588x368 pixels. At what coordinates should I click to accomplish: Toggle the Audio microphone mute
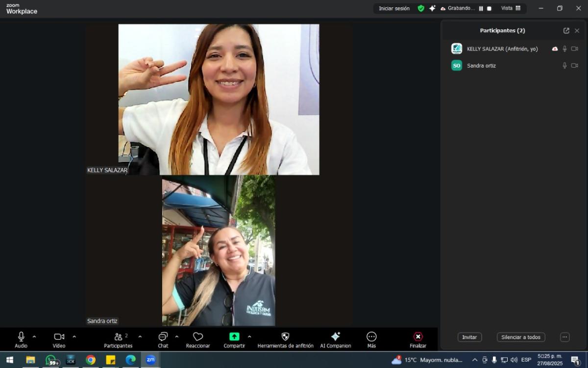(x=21, y=337)
